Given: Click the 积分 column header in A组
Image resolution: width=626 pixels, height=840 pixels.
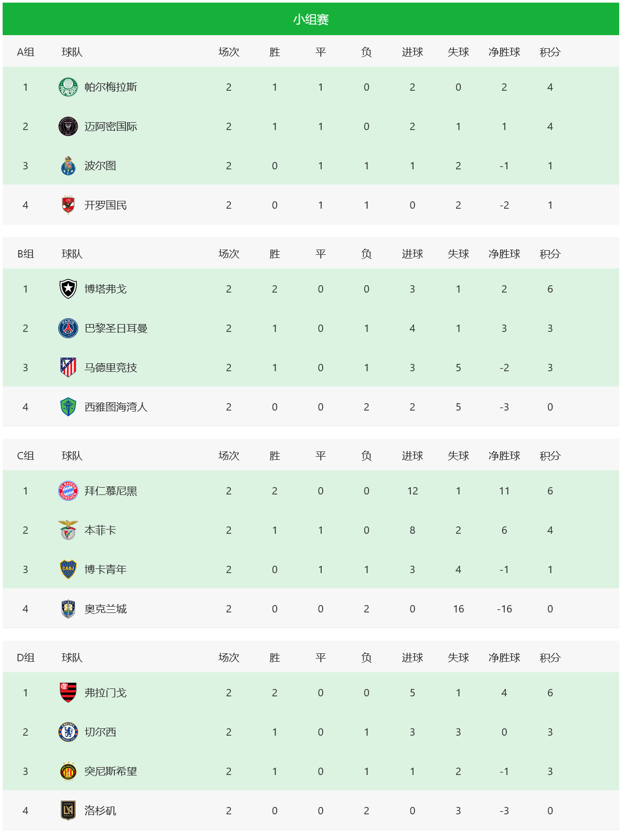Looking at the screenshot, I should [x=550, y=52].
